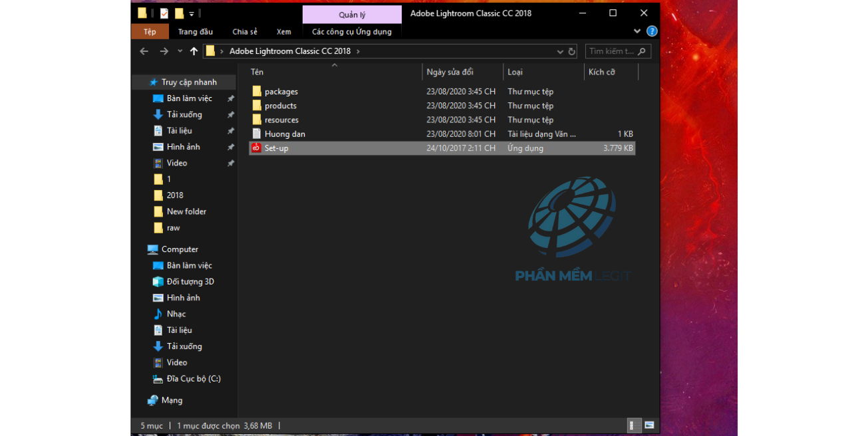Select the resources folder
This screenshot has width=868, height=436.
pyautogui.click(x=281, y=120)
